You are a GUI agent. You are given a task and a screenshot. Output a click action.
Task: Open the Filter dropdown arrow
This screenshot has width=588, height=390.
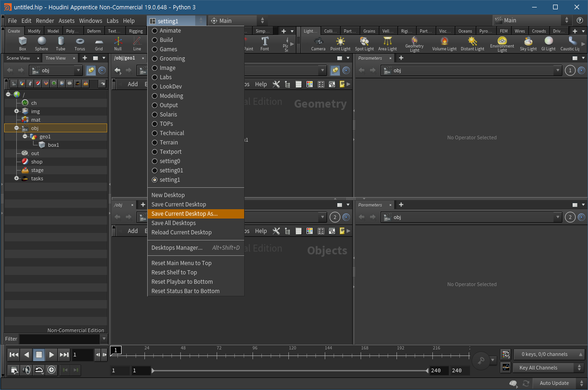coord(103,339)
